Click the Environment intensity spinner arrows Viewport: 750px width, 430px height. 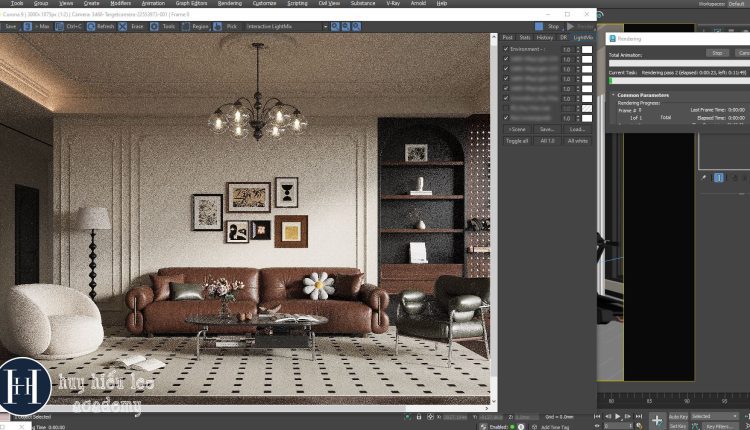[578, 49]
